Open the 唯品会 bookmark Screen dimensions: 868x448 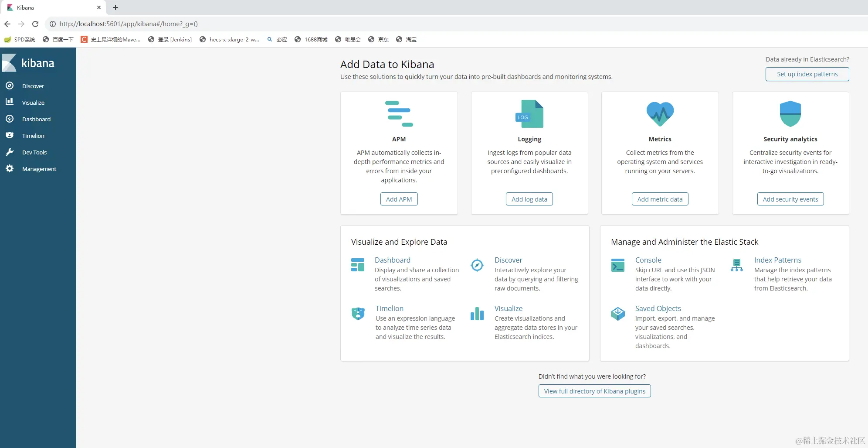pos(348,39)
